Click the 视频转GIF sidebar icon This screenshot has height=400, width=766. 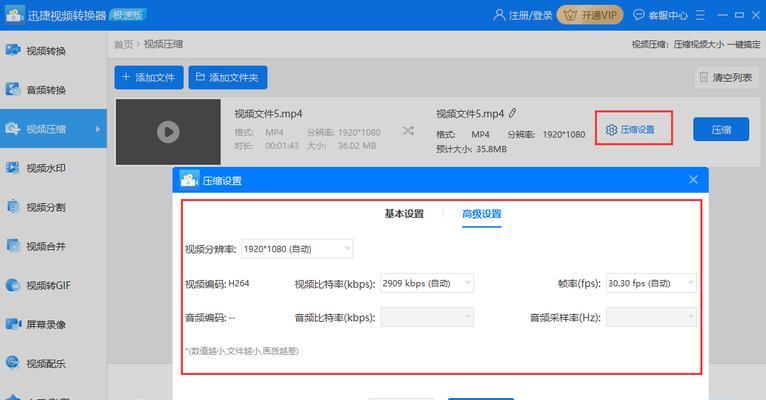click(x=12, y=285)
